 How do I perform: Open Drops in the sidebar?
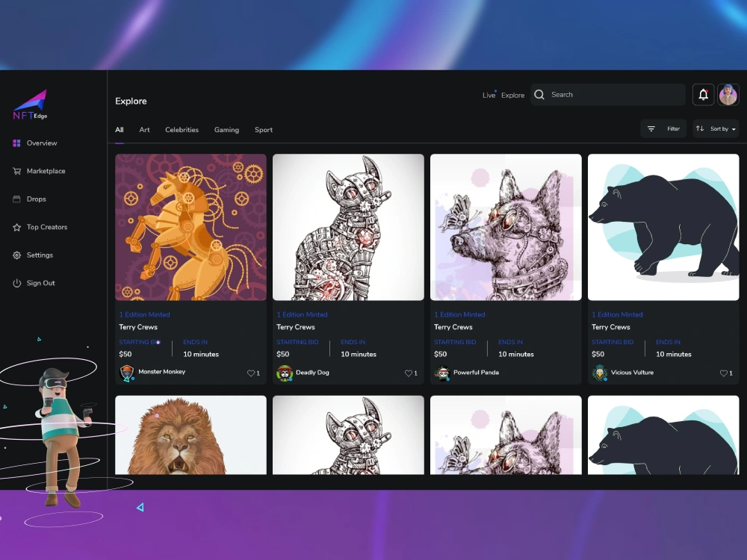coord(36,199)
